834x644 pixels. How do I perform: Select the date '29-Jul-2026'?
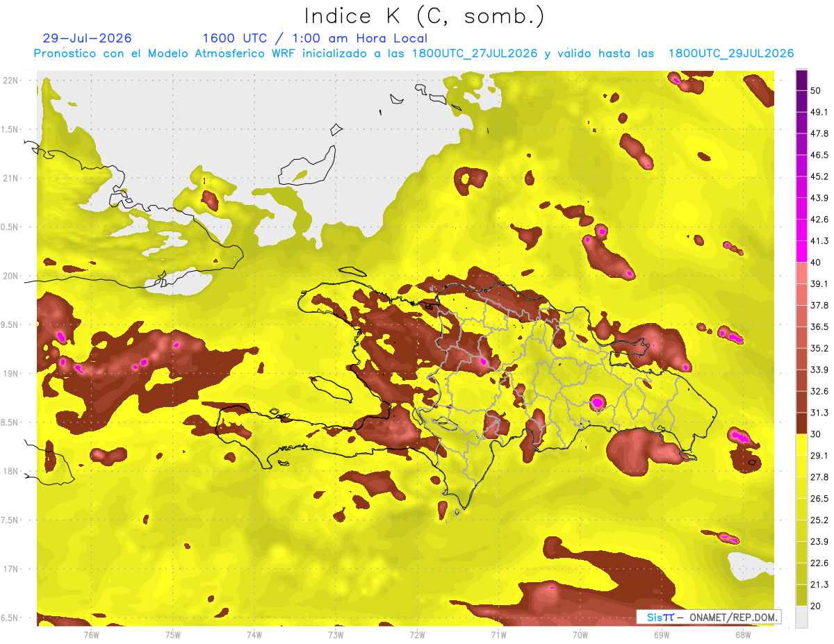pyautogui.click(x=87, y=38)
